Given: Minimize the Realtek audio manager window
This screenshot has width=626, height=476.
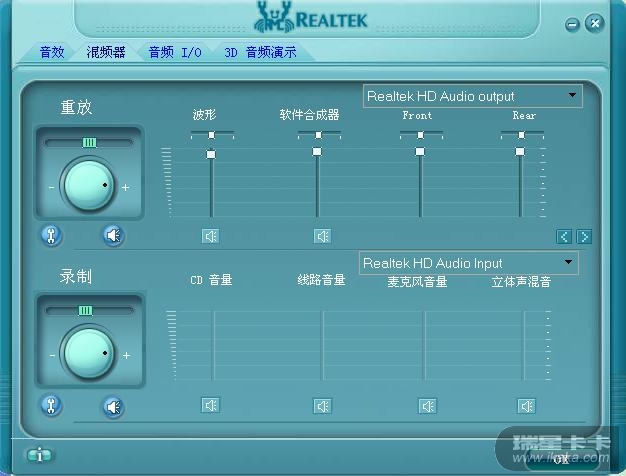Looking at the screenshot, I should point(572,25).
